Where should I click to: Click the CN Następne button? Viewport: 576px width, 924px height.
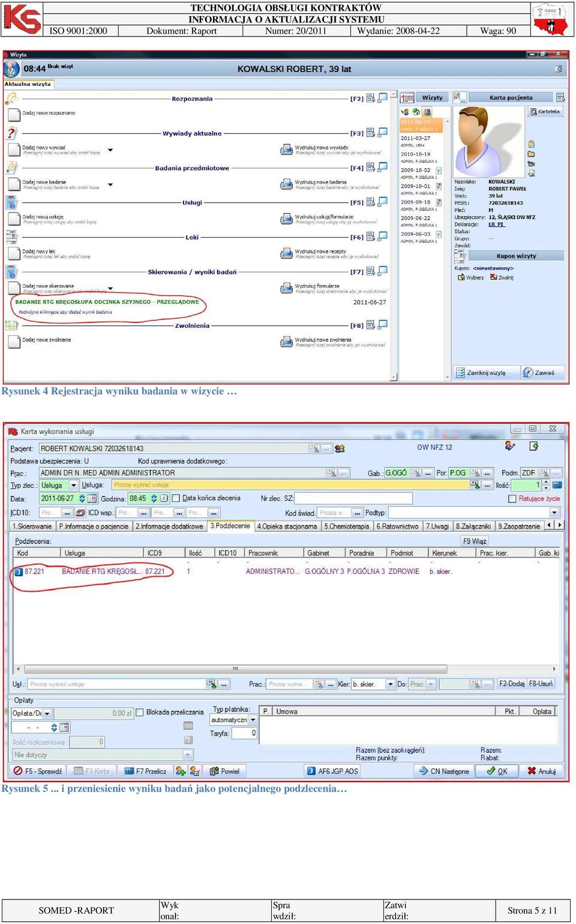(444, 771)
